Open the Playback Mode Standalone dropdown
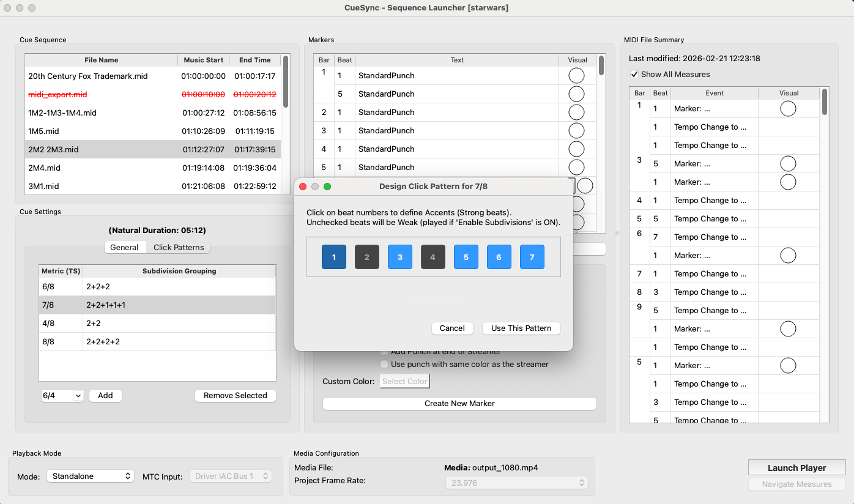Image resolution: width=854 pixels, height=504 pixels. (91, 476)
